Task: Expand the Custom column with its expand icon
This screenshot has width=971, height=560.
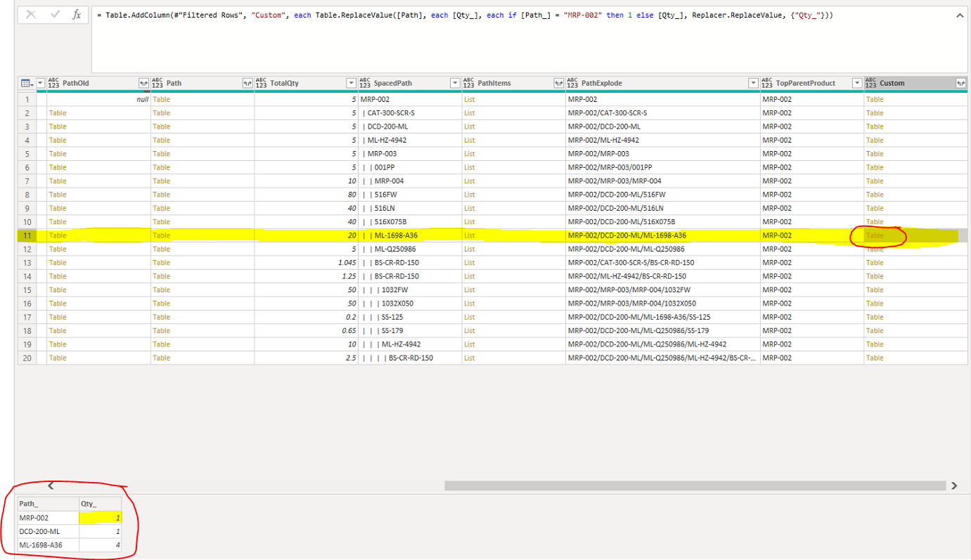Action: (960, 83)
